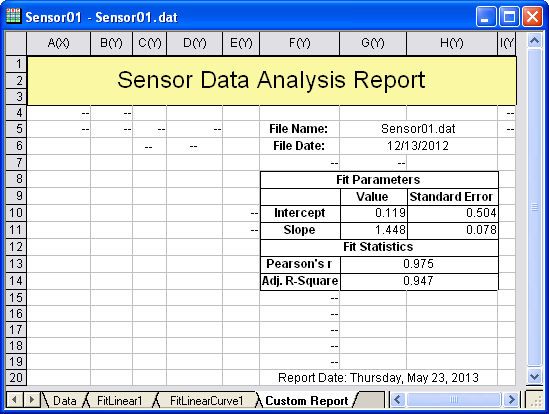Select column D(Y) header
The width and height of the screenshot is (549, 414).
[195, 43]
